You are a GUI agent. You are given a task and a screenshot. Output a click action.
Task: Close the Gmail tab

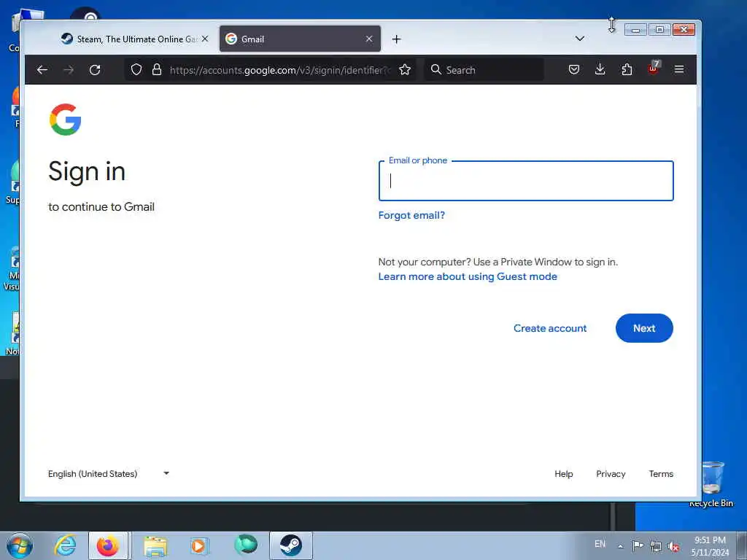tap(369, 39)
